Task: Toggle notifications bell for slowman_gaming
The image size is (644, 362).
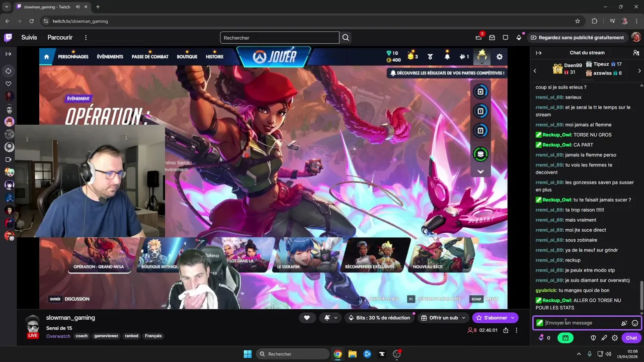Action: (328, 318)
